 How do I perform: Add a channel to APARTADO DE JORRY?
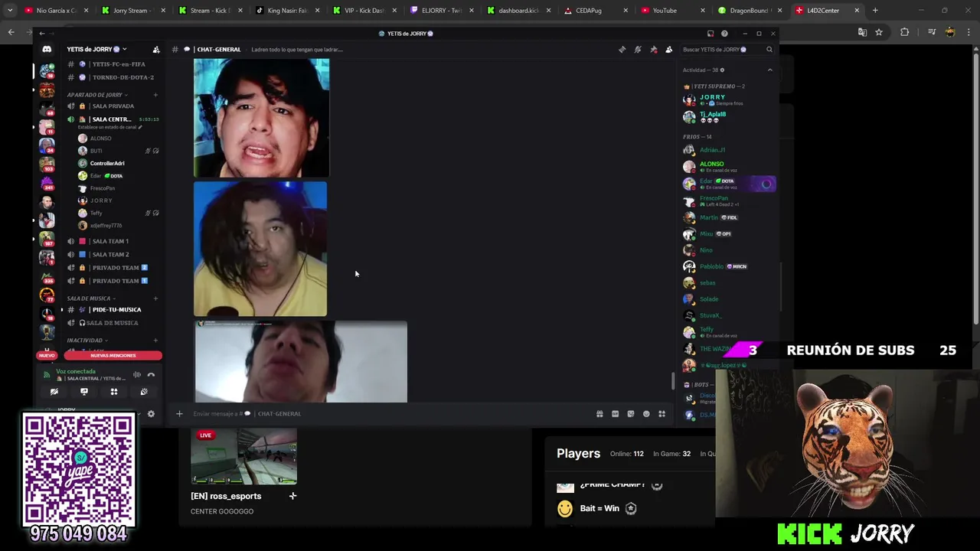(155, 95)
